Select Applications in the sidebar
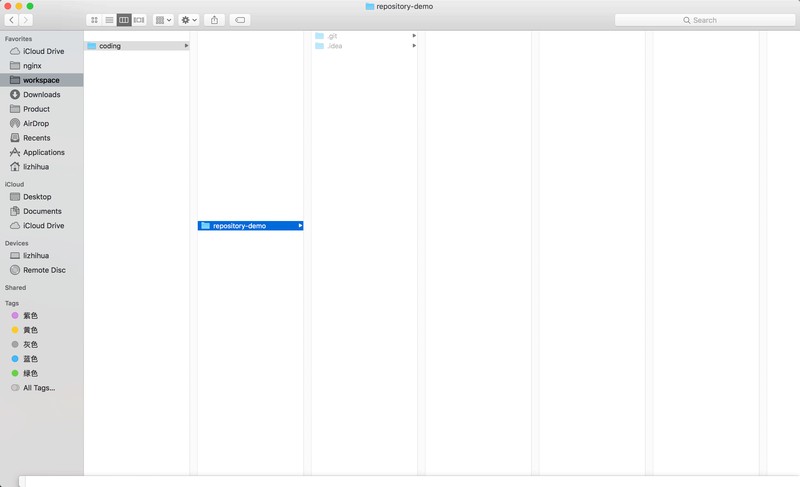The width and height of the screenshot is (800, 487). tap(41, 152)
